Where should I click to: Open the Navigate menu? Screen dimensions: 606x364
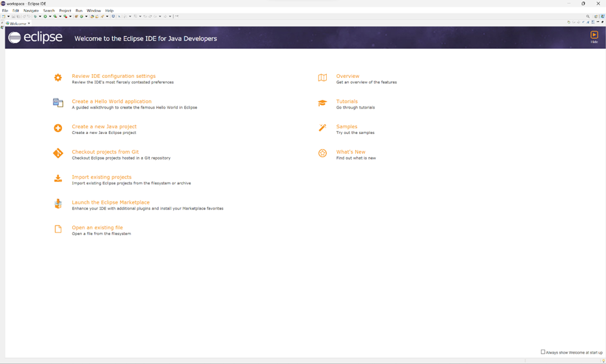coord(31,11)
